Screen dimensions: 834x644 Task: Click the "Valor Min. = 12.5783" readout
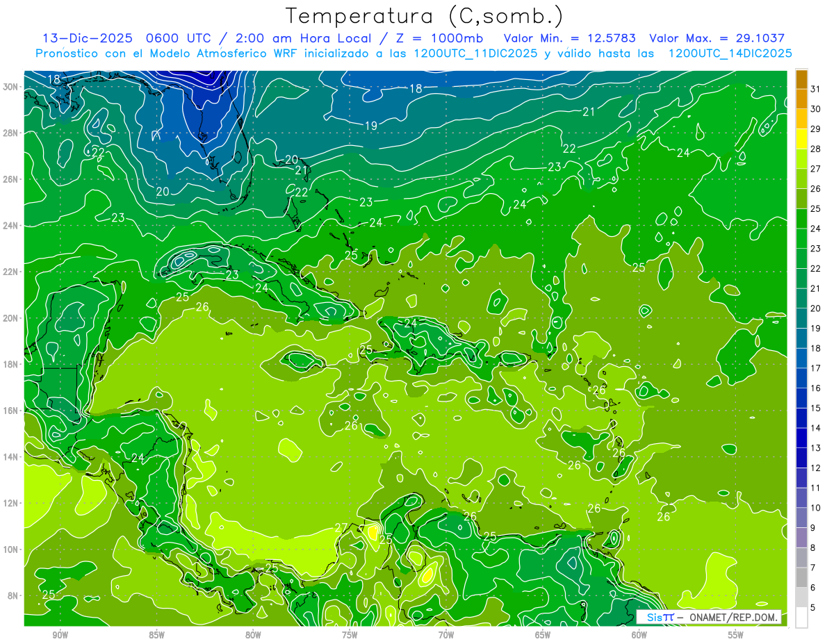click(570, 39)
